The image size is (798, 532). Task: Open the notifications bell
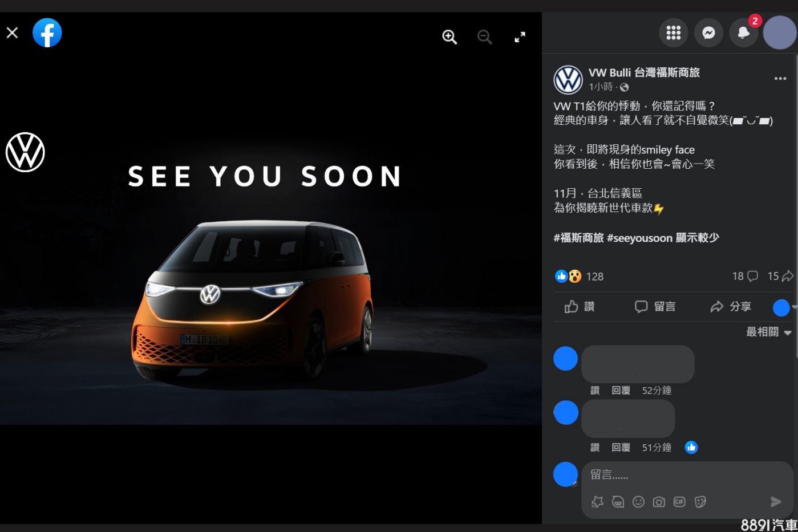click(x=743, y=33)
